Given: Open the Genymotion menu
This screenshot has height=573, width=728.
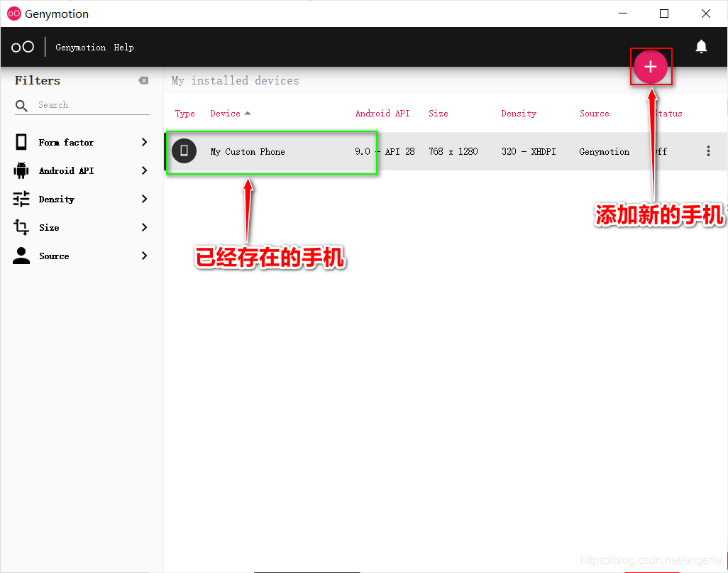Looking at the screenshot, I should tap(80, 48).
